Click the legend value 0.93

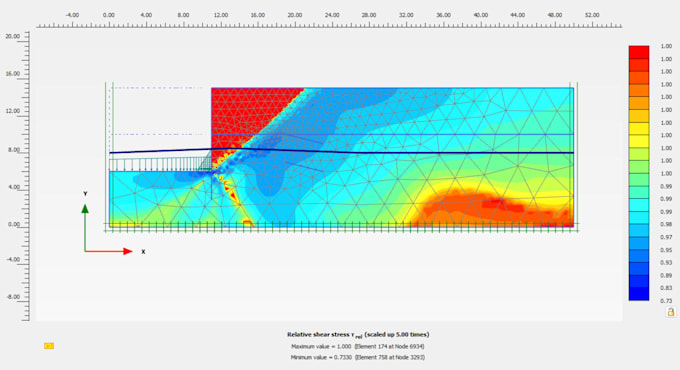666,263
